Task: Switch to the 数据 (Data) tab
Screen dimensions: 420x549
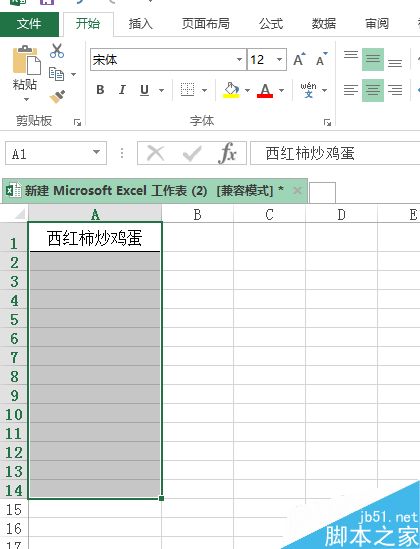Action: (x=324, y=24)
